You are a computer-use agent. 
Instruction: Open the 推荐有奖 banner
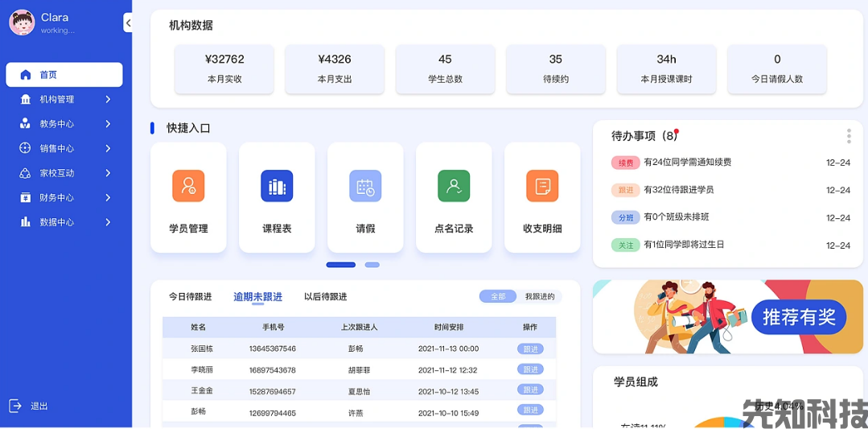[728, 316]
